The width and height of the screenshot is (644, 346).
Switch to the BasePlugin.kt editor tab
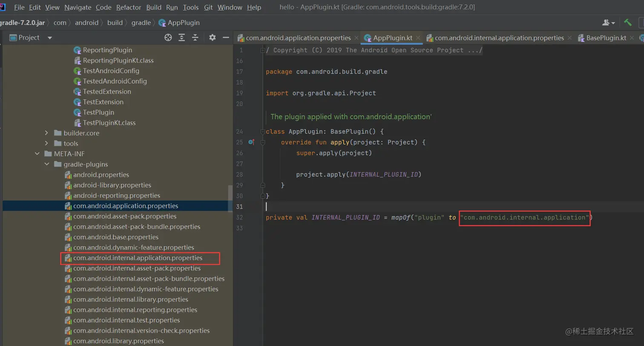click(606, 38)
